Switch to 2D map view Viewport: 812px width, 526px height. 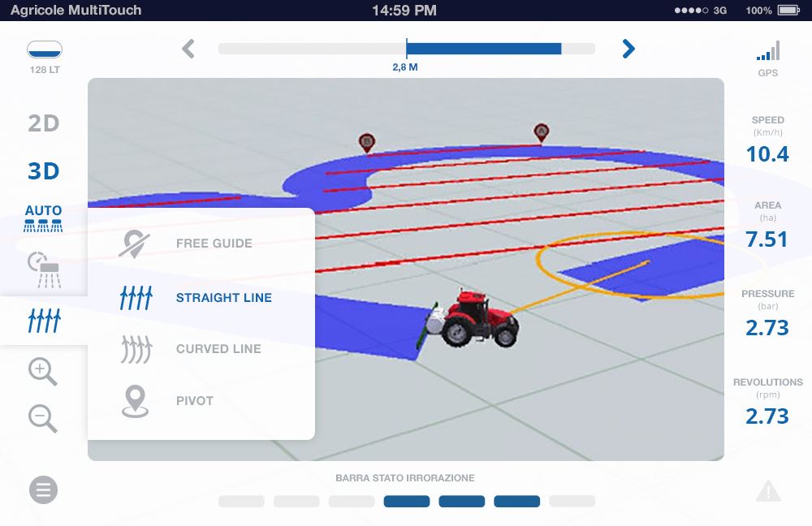pyautogui.click(x=44, y=123)
